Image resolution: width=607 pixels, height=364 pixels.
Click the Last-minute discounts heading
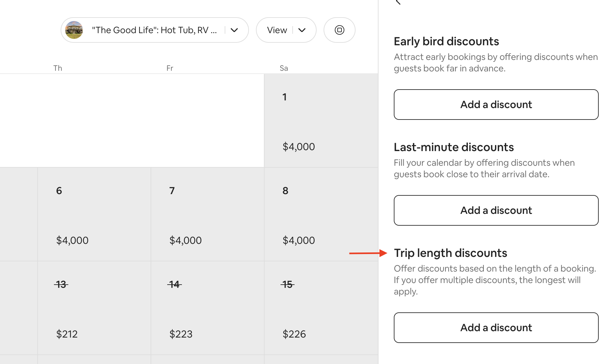tap(453, 147)
